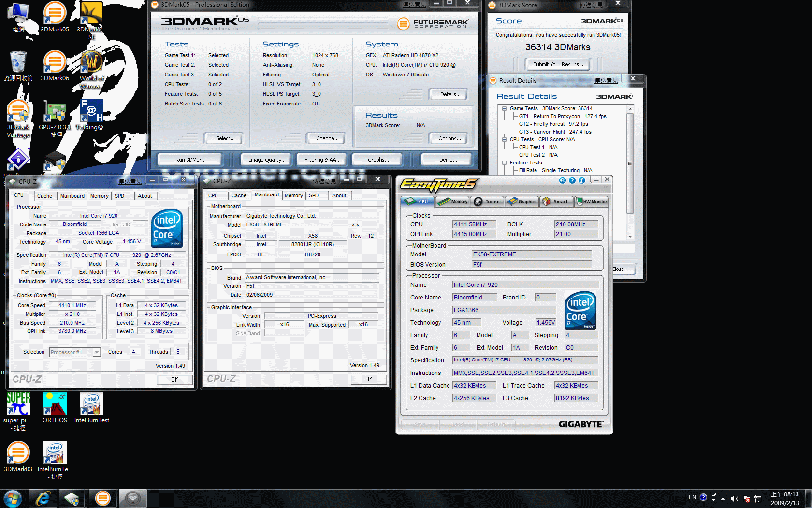The height and width of the screenshot is (508, 812).
Task: Click Image Quality button
Action: tap(267, 160)
